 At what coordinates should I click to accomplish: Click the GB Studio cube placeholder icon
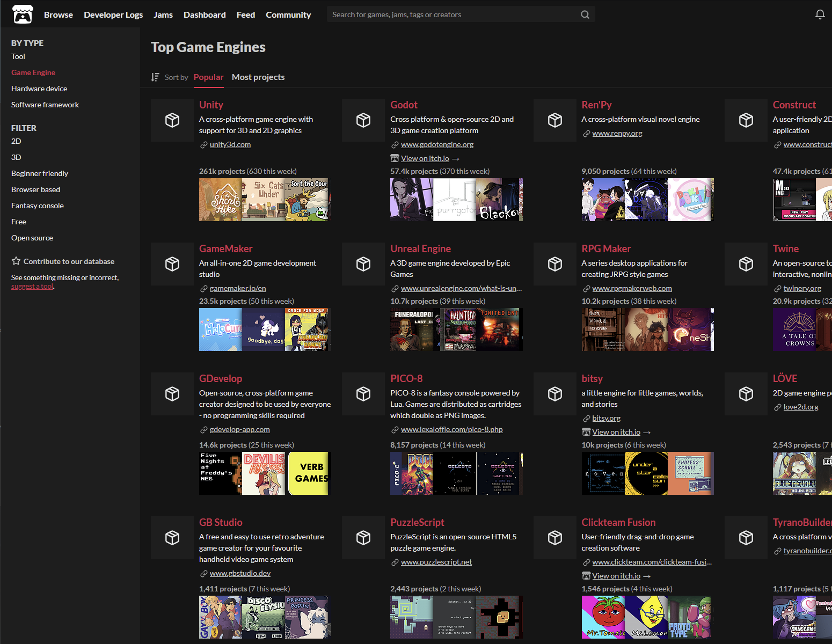pos(172,538)
